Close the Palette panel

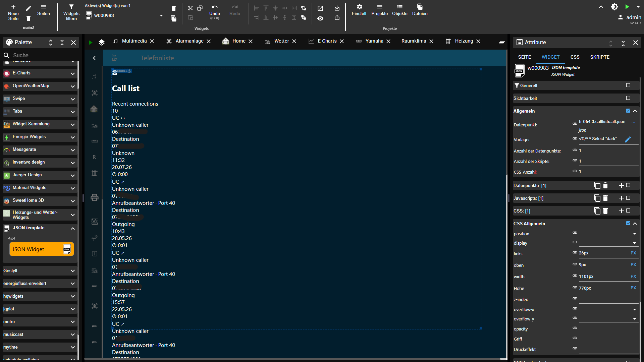click(73, 43)
